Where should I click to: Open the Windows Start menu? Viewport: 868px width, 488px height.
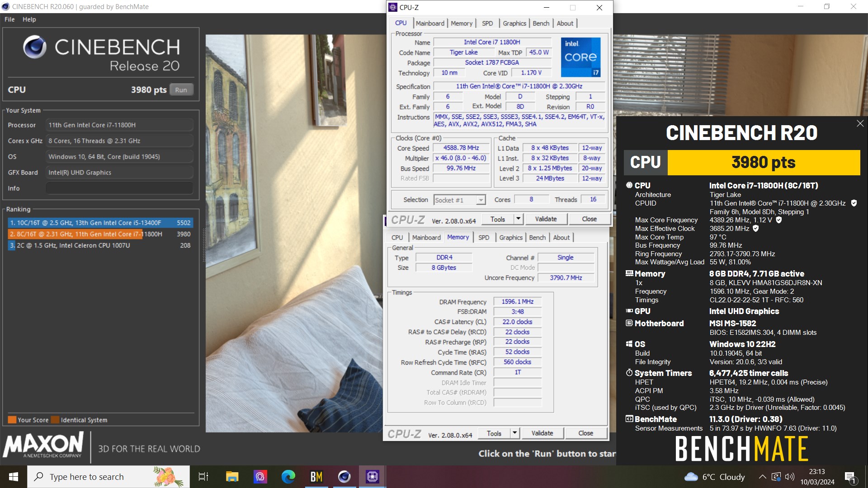coord(14,477)
